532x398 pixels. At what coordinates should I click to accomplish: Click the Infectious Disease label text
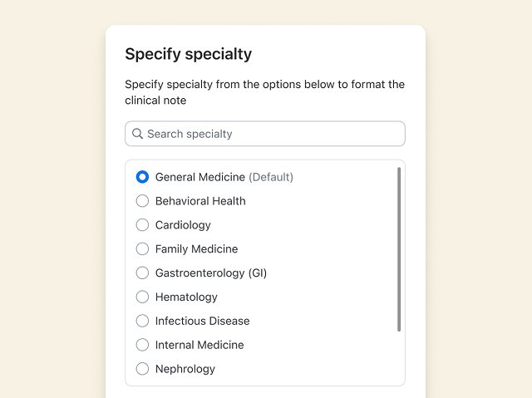click(202, 321)
